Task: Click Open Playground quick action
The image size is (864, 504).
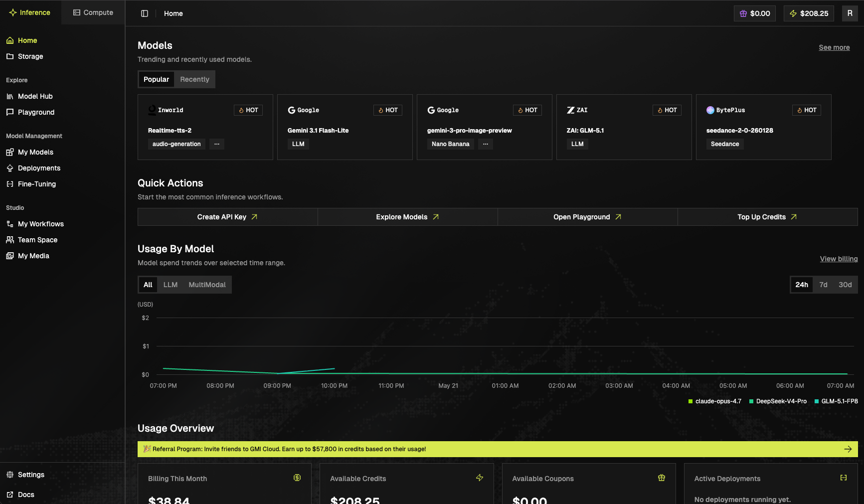Action: tap(587, 217)
